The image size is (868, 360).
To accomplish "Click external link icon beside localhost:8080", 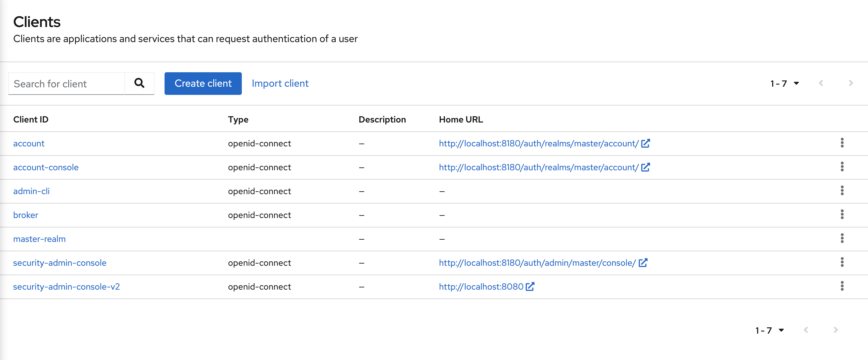I will 530,286.
